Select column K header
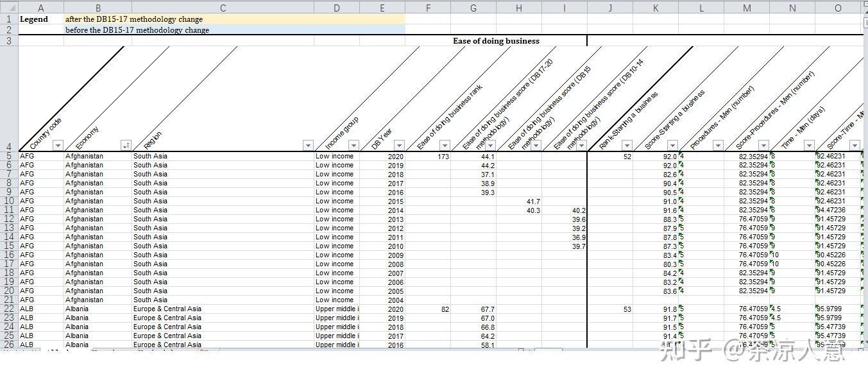This screenshot has height=385, width=868. tap(656, 8)
